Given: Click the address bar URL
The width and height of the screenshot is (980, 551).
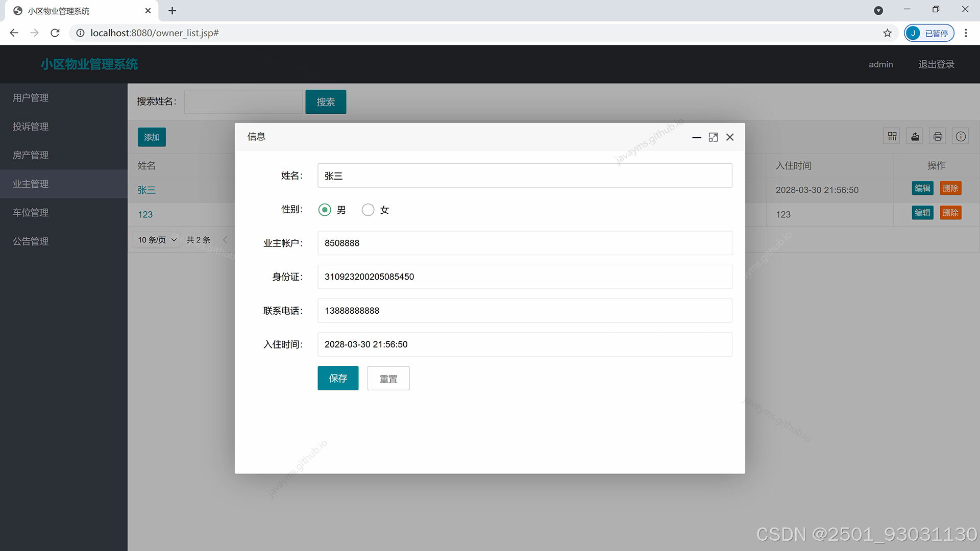Looking at the screenshot, I should pos(155,33).
